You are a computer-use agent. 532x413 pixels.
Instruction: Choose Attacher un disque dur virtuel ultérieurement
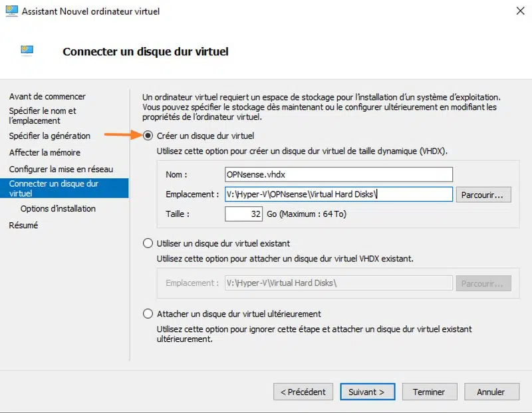click(x=148, y=314)
